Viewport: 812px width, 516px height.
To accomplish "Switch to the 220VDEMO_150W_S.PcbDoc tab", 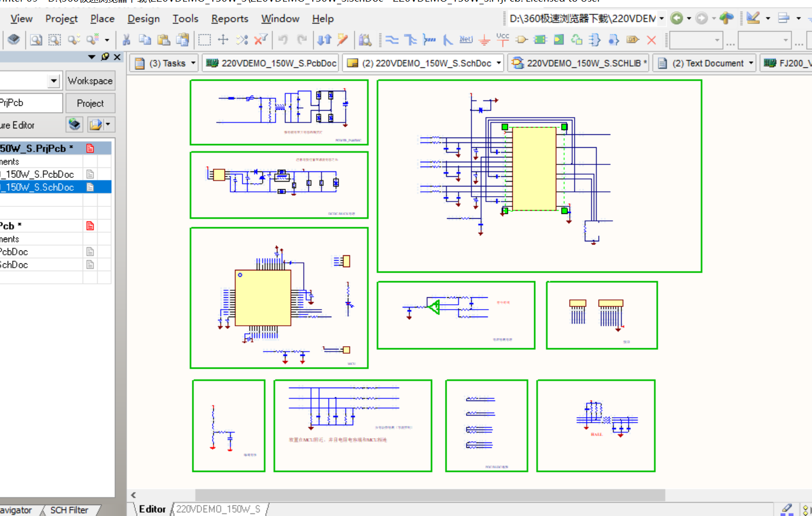I will coord(271,63).
